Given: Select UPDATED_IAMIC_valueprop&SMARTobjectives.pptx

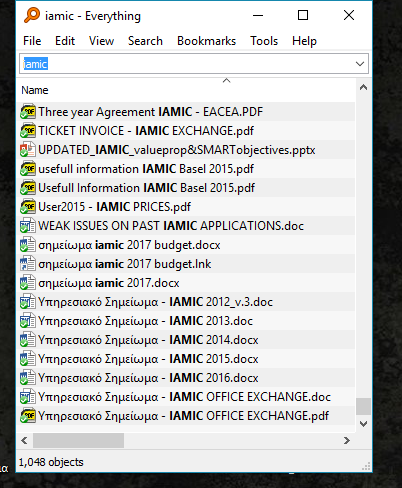Looking at the screenshot, I should [177, 150].
